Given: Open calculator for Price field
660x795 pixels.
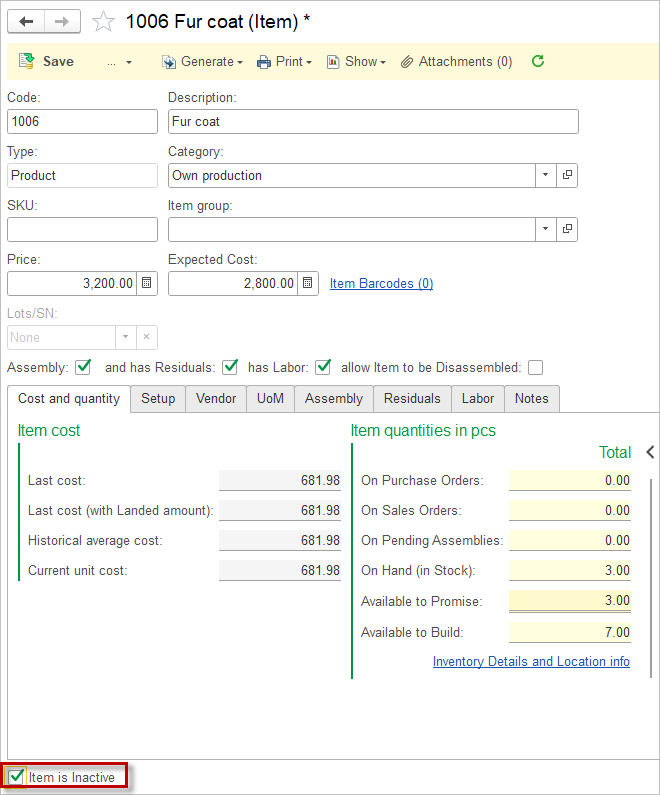Looking at the screenshot, I should tap(147, 283).
